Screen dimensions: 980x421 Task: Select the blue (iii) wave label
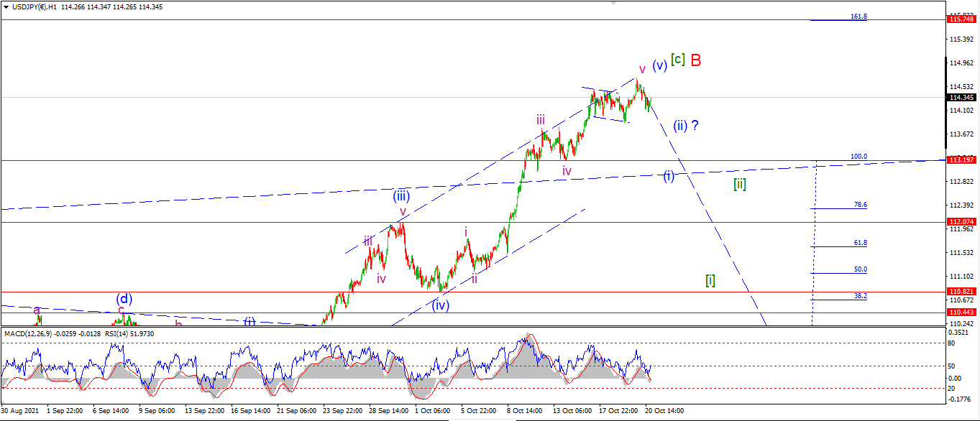pos(401,195)
